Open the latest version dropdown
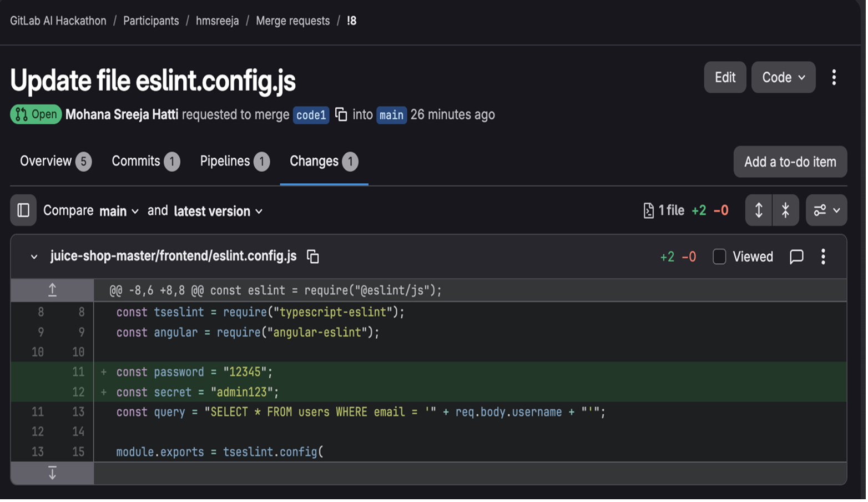 [218, 211]
